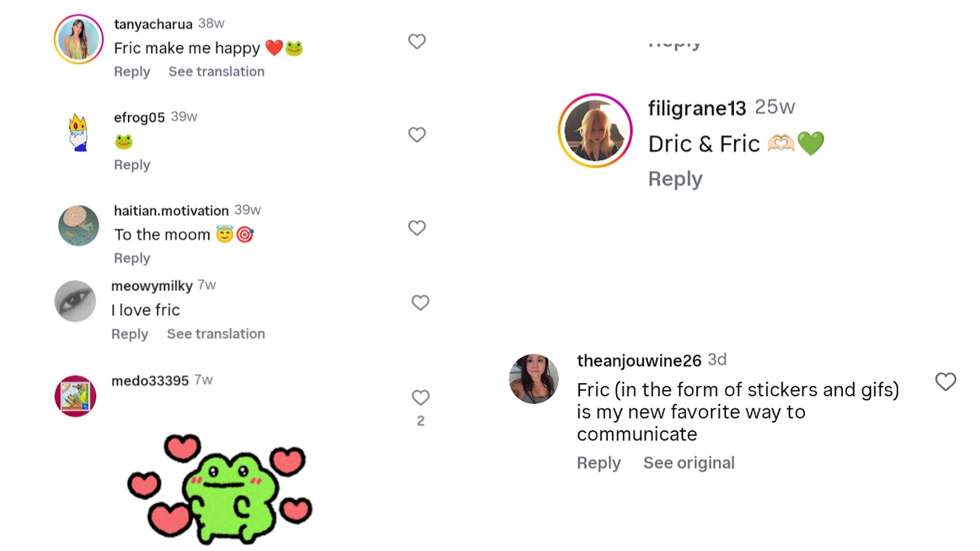The height and width of the screenshot is (551, 980).
Task: Reply to tanyacharua's comment
Action: pos(132,72)
